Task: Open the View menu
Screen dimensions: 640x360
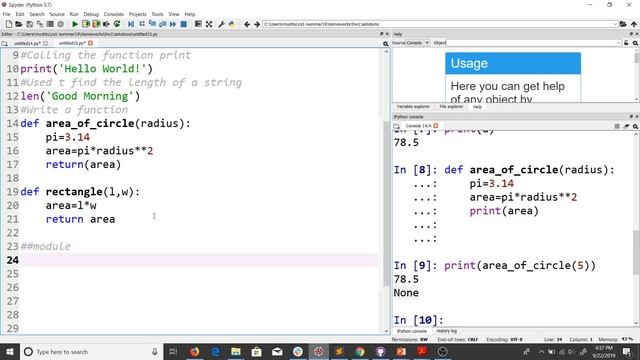Action: [174, 14]
